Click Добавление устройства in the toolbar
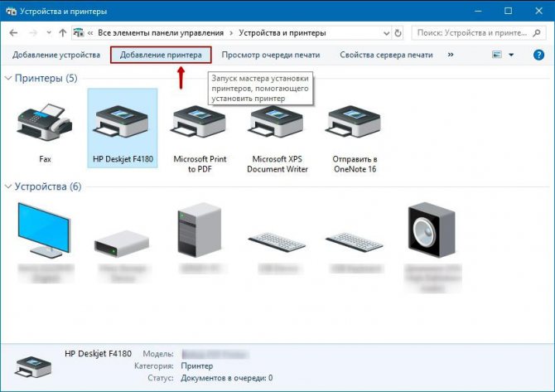 click(56, 55)
